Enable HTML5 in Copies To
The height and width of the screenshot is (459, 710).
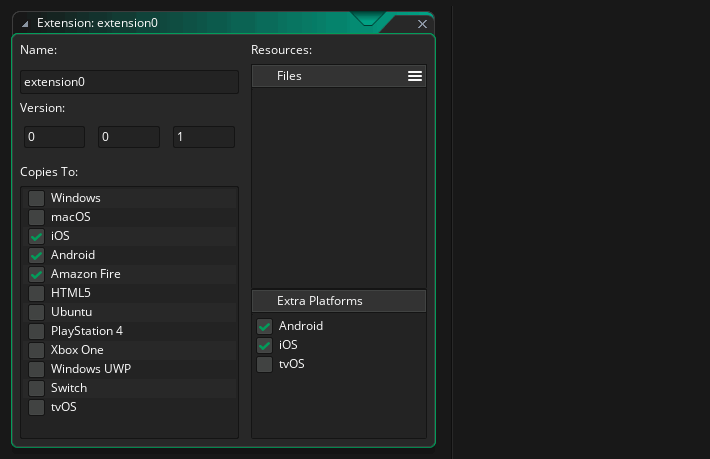(x=36, y=293)
